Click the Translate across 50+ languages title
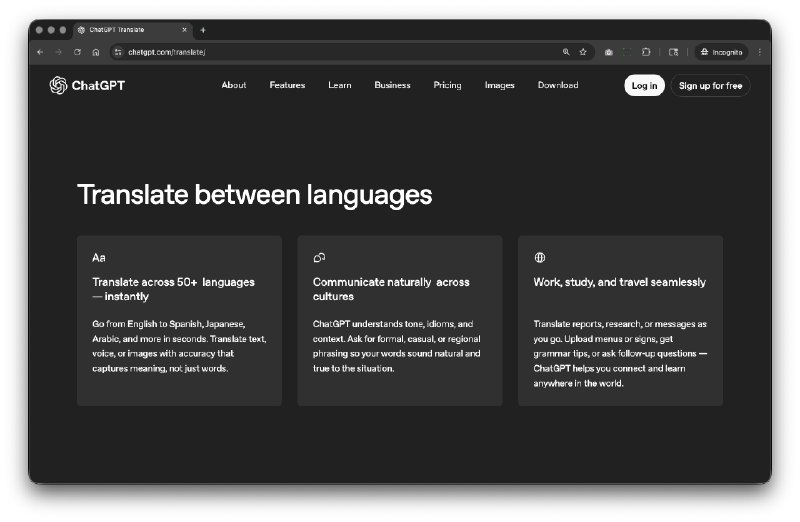800x522 pixels. (173, 289)
